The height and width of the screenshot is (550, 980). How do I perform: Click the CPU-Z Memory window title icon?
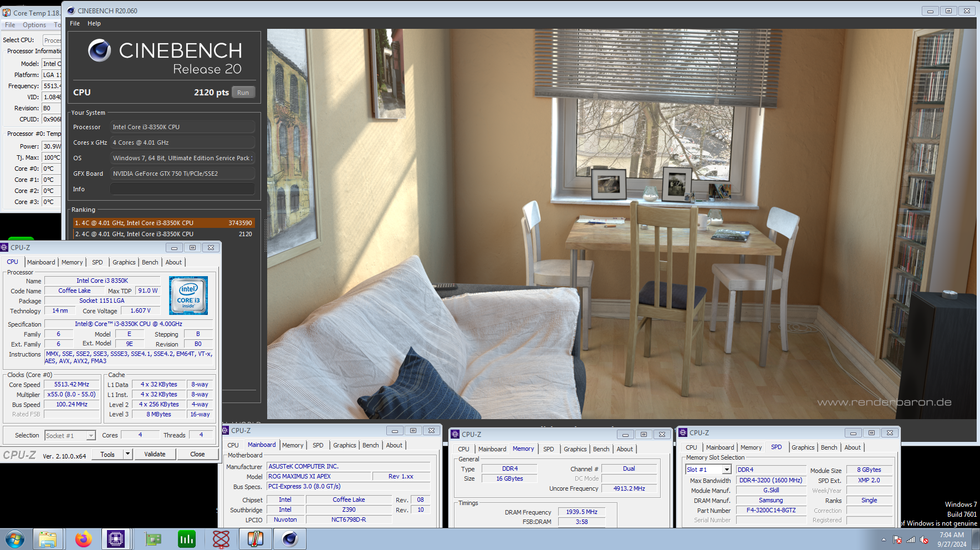pos(456,434)
